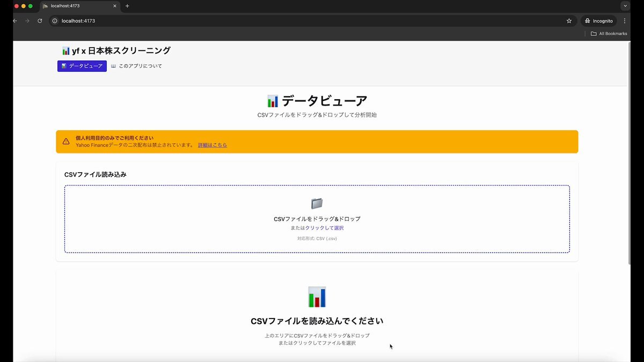Image resolution: width=644 pixels, height=362 pixels.
Task: Reload the page with the refresh icon
Action: (40, 21)
